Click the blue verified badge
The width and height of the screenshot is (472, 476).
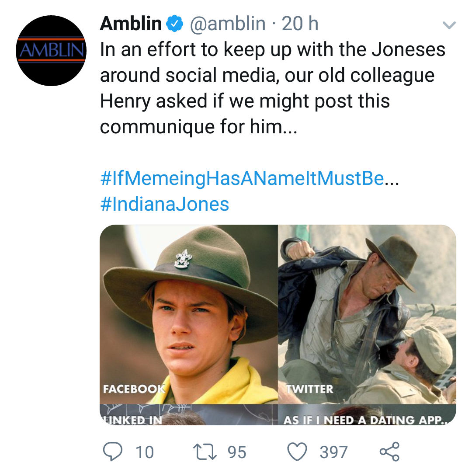[175, 24]
